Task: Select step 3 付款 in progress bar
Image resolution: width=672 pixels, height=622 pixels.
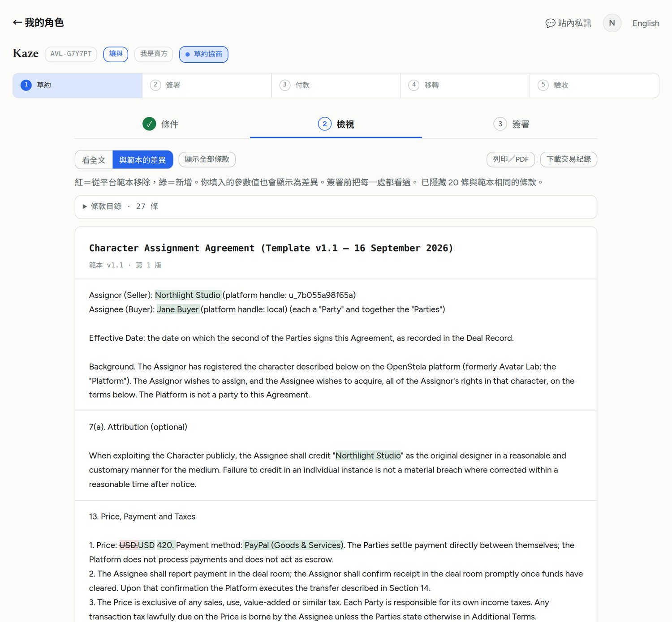Action: pos(336,85)
